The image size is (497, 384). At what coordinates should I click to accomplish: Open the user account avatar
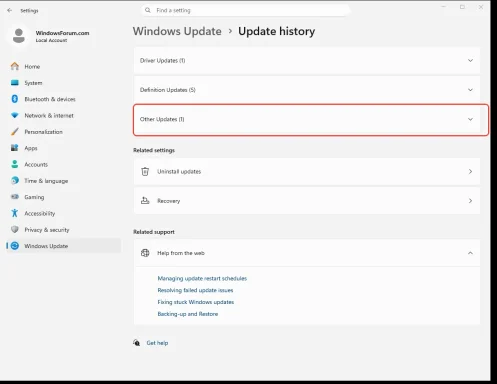tap(19, 36)
